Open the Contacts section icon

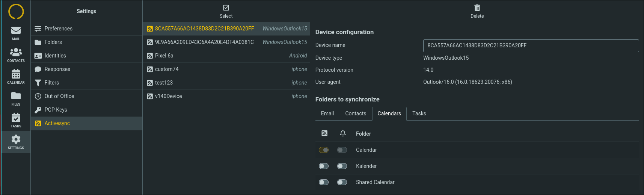(16, 52)
